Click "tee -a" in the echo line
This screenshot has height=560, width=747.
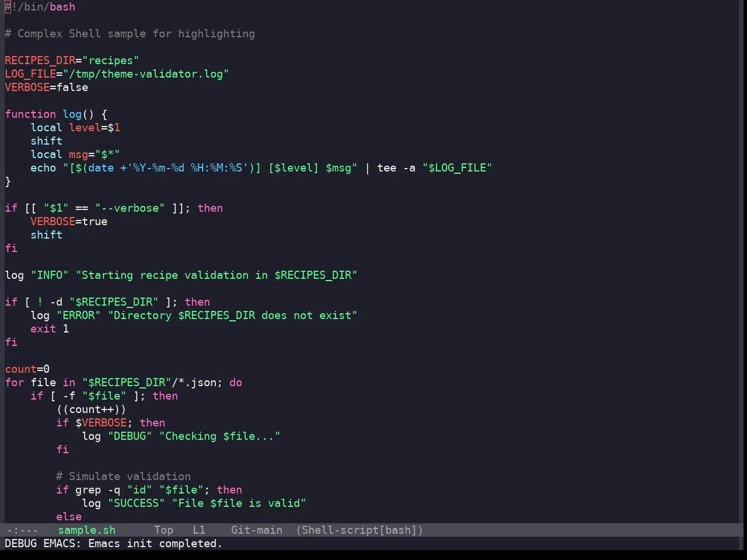[x=396, y=168]
